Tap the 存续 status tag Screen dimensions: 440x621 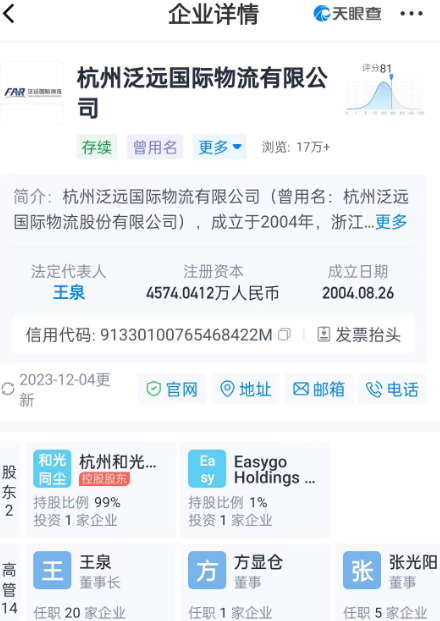(97, 147)
